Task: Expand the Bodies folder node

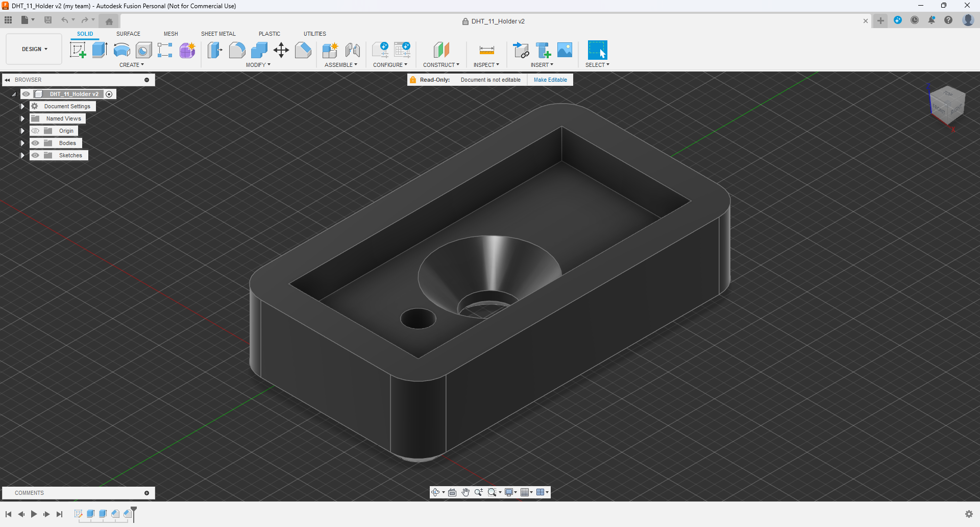Action: 22,143
